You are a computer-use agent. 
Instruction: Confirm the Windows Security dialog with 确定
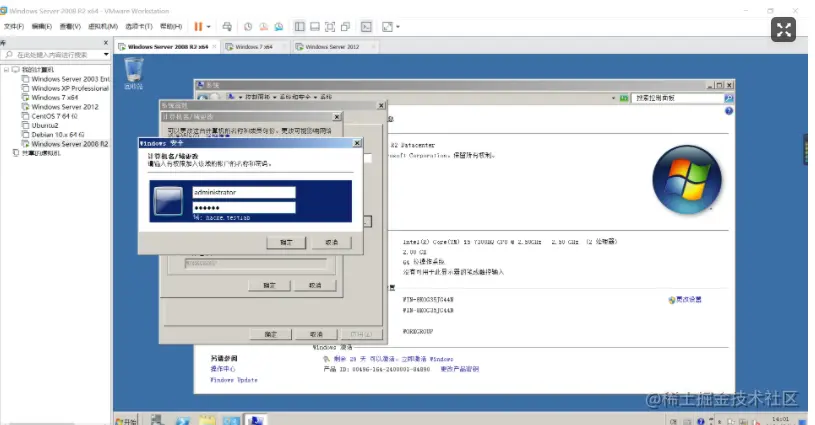[x=286, y=243]
